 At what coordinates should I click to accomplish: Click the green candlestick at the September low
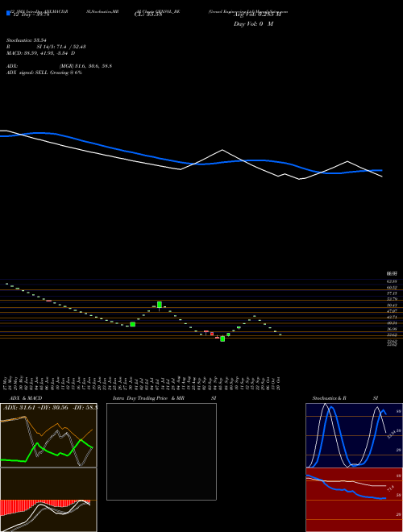222,339
